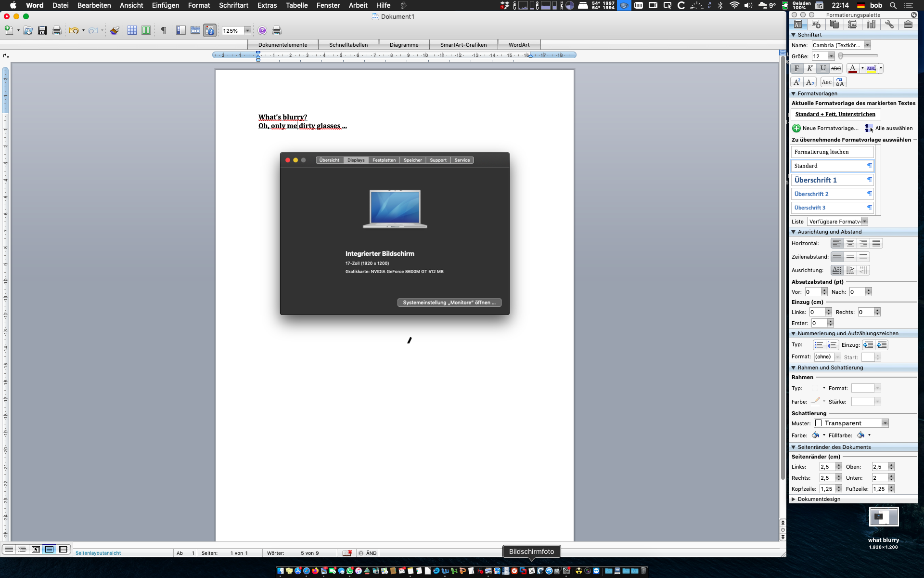924x578 pixels.
Task: Click the Undo arrow icon
Action: click(x=73, y=30)
